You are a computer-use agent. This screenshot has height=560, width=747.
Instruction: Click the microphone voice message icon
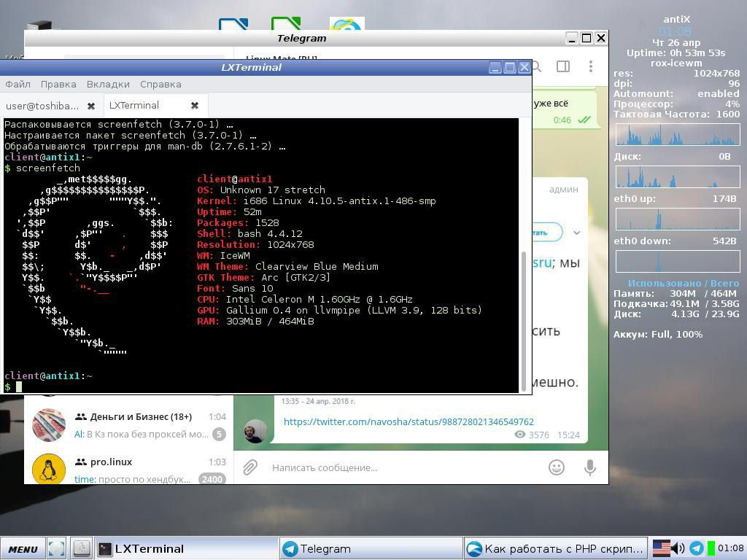tap(589, 467)
